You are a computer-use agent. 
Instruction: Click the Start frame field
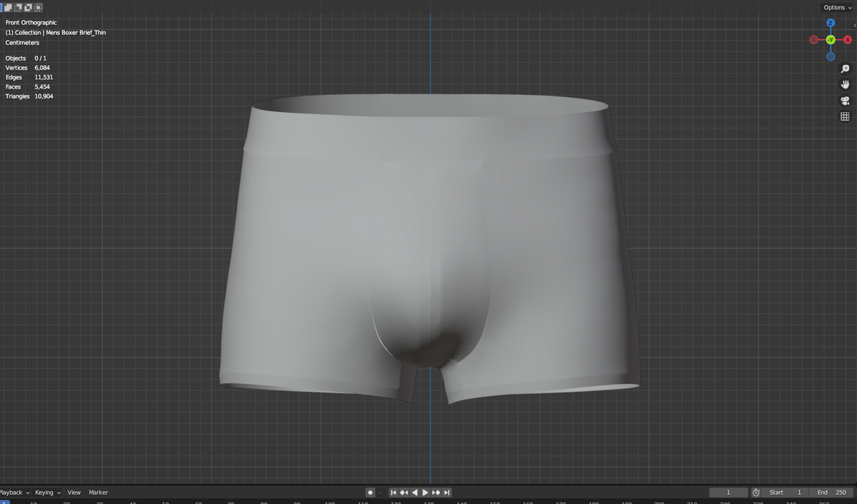786,493
